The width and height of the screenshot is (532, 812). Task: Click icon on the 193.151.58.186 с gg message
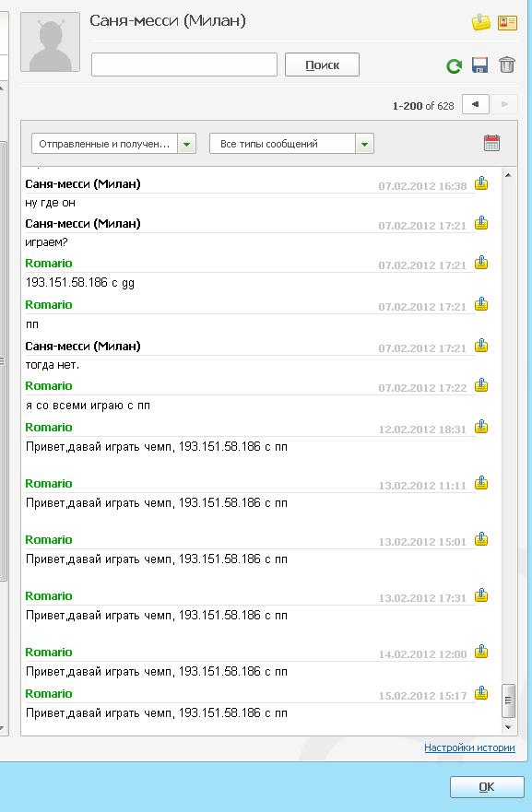coord(481,263)
